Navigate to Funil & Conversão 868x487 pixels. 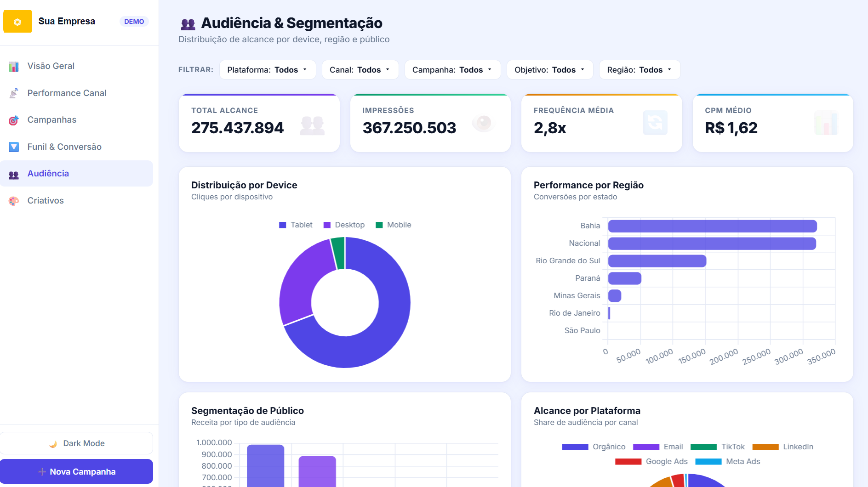point(76,147)
